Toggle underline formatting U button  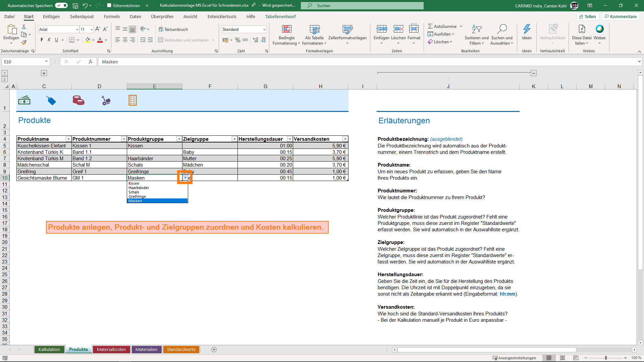56,40
